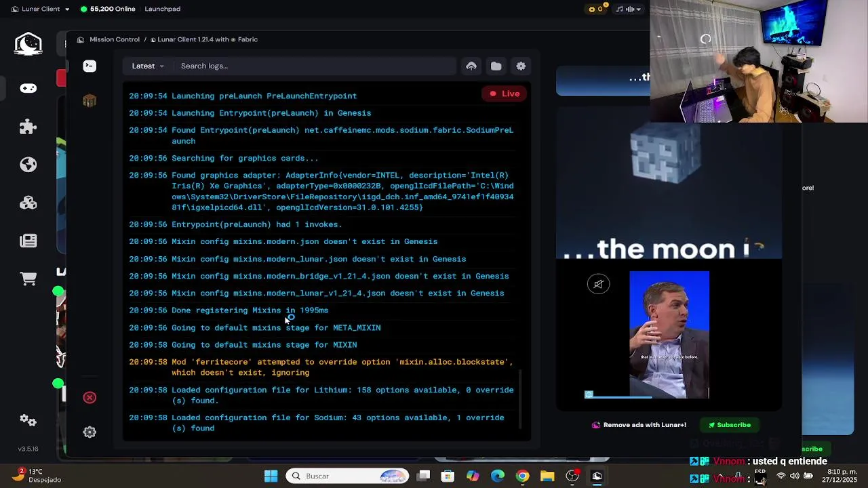
Task: Open the Windows Start menu
Action: 271,476
